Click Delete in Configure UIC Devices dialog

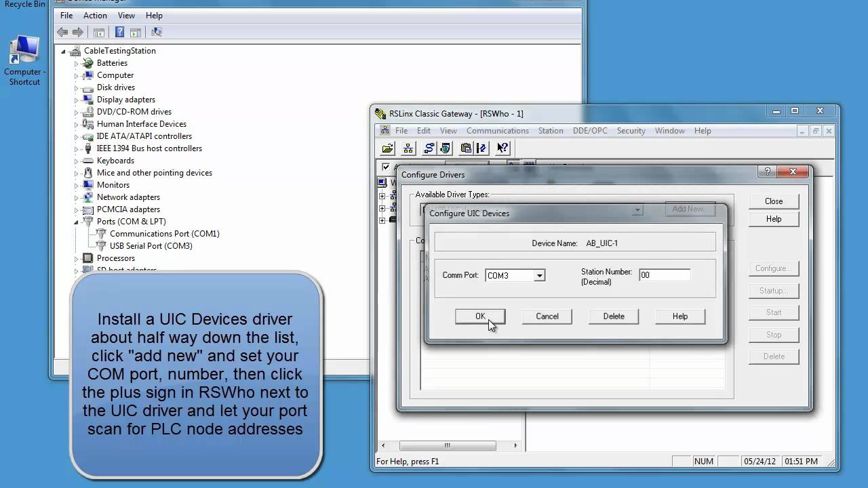[614, 317]
